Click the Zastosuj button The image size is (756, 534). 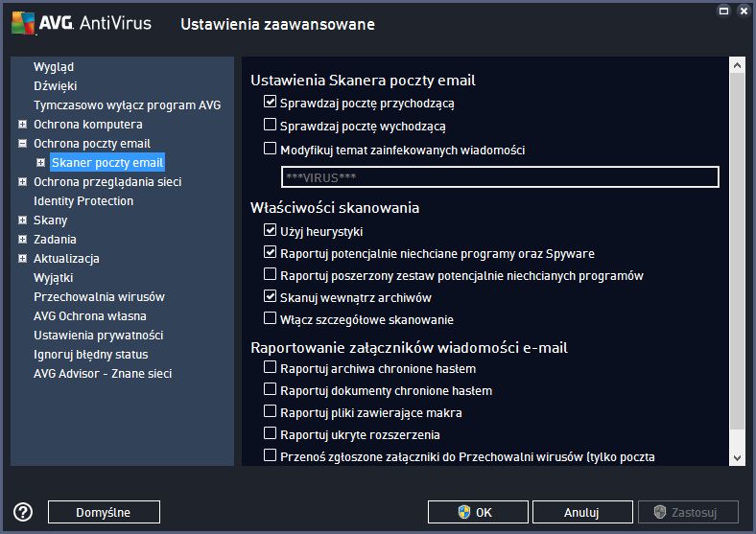tap(688, 512)
